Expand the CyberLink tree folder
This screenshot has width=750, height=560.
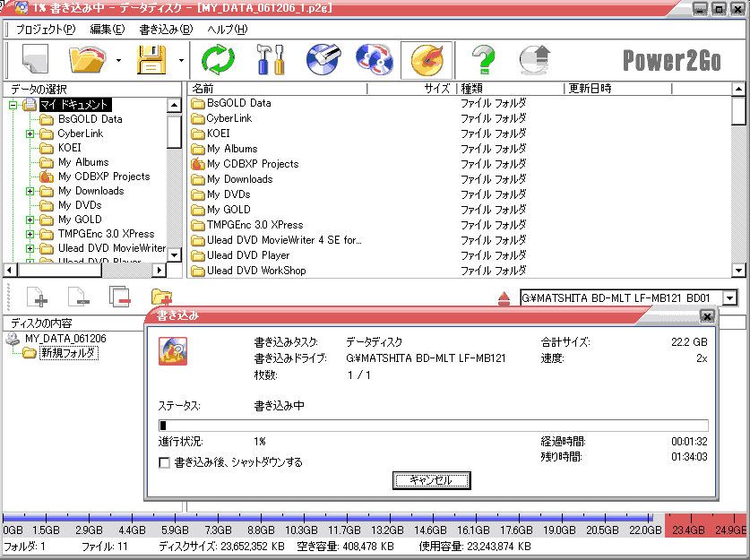pos(30,134)
